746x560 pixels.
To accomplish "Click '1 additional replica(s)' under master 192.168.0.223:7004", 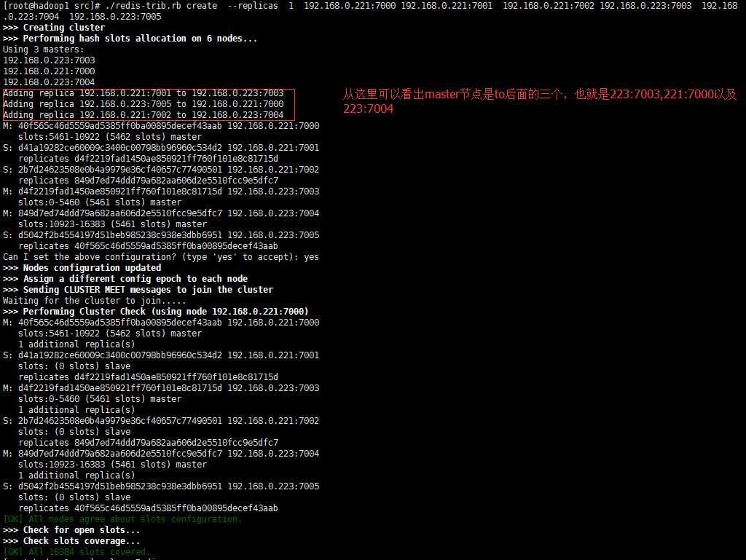I will [76, 476].
